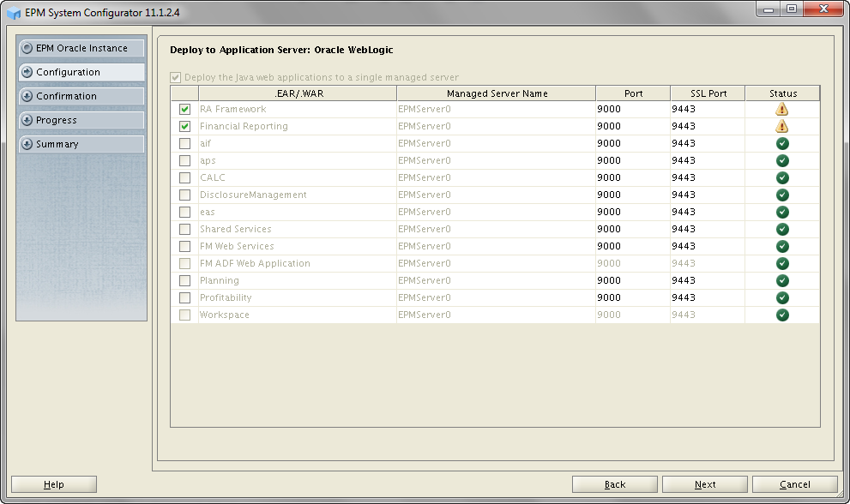850x504 pixels.
Task: Click the green status icon for Shared Services
Action: point(782,229)
